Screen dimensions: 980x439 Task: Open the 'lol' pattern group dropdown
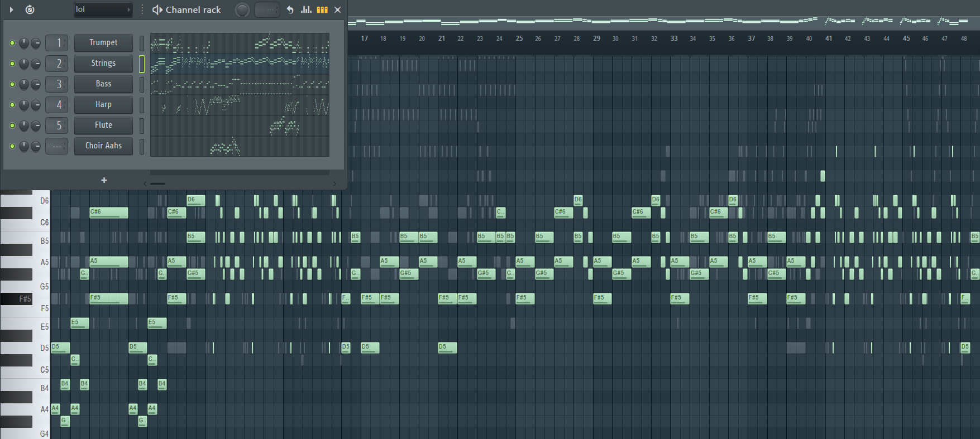pyautogui.click(x=103, y=9)
